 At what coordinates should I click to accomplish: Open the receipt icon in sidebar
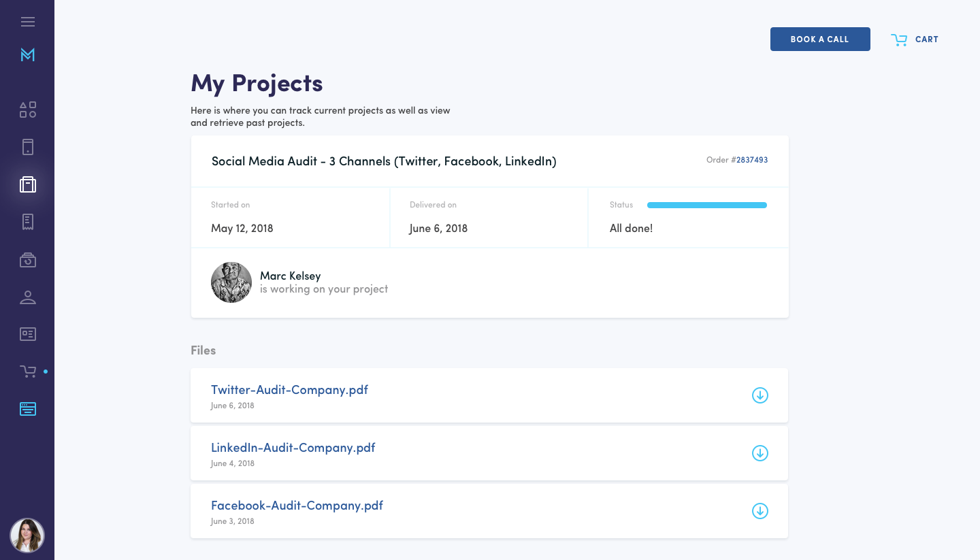[28, 222]
